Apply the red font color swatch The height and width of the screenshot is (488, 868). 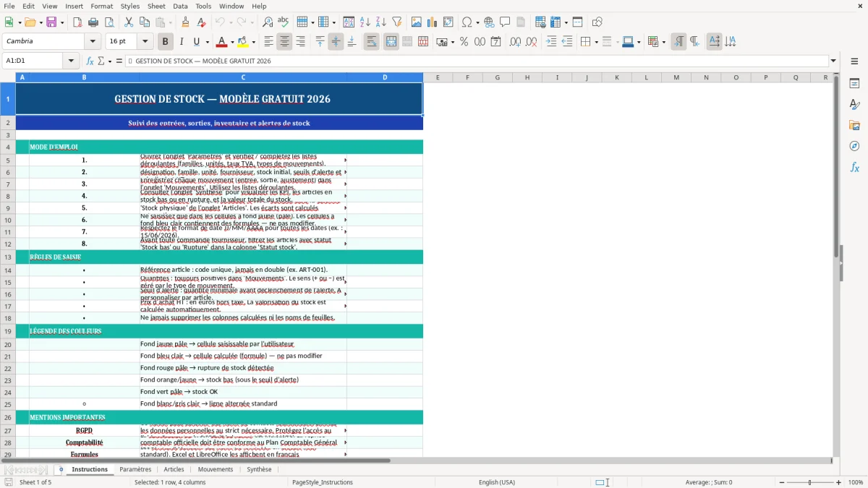(x=221, y=42)
